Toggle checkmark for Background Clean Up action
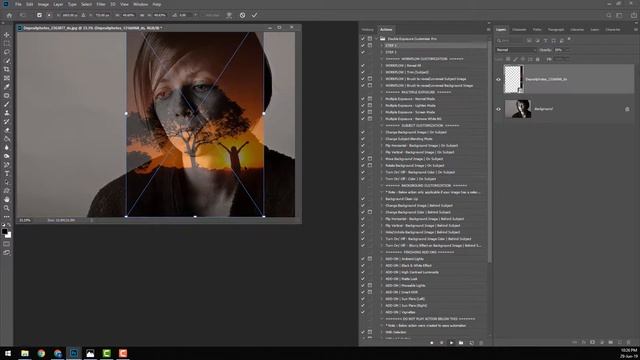Image resolution: width=640 pixels, height=360 pixels. [363, 199]
